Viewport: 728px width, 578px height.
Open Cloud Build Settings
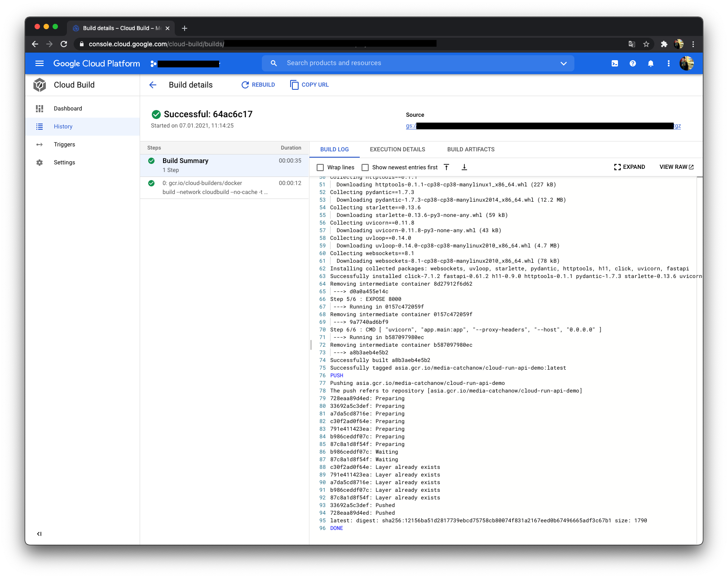(x=64, y=162)
